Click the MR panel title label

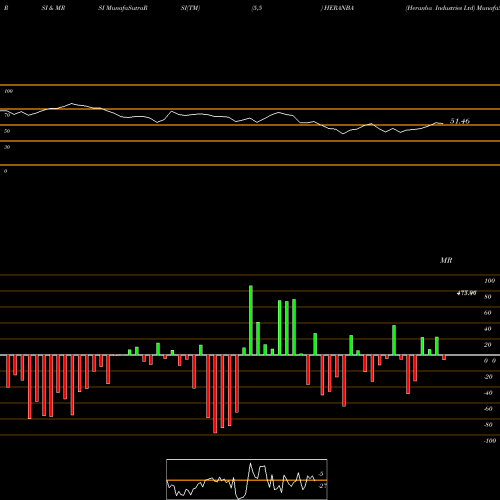point(446,260)
